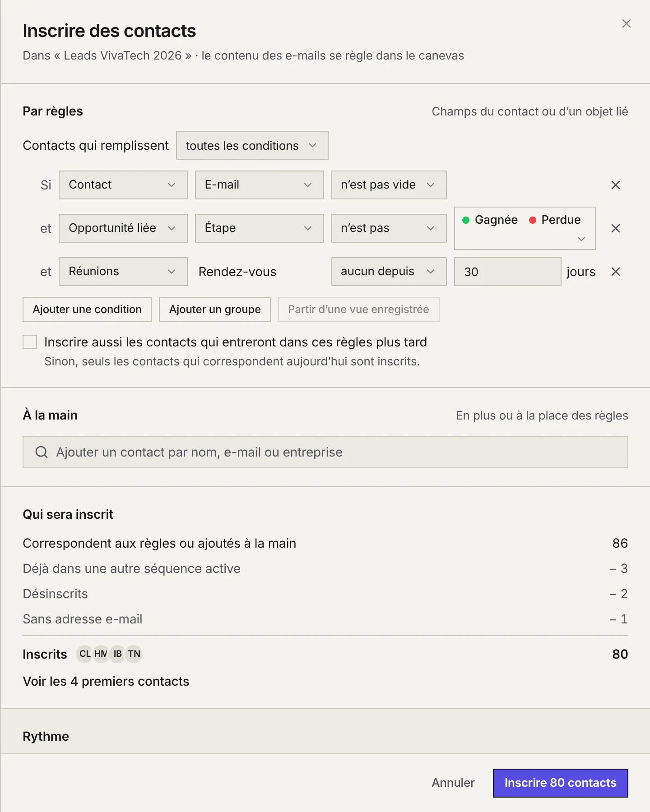Click the Gagnée stage tag
Image resolution: width=650 pixels, height=812 pixels.
click(490, 220)
